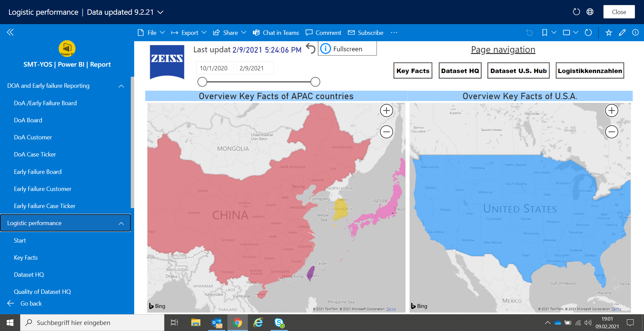644x331 pixels.
Task: Open the view mode dropdown chevron
Action: tap(576, 32)
